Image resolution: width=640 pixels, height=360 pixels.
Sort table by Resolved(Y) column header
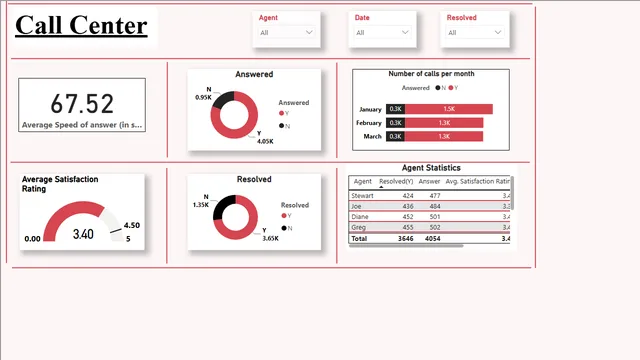396,181
